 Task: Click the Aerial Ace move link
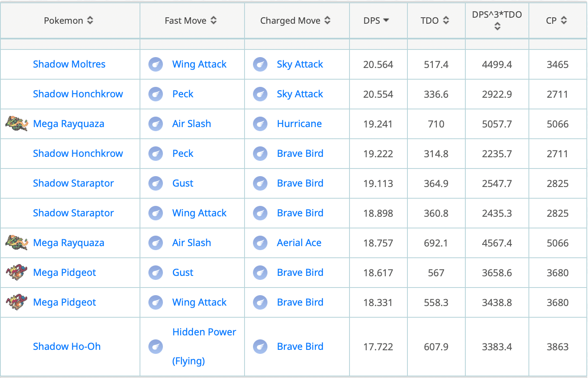[x=299, y=243]
